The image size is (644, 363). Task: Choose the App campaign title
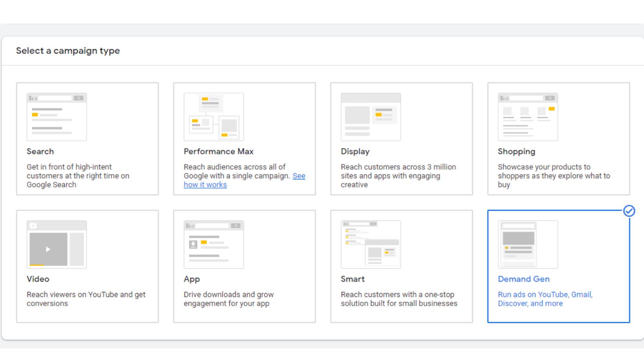pos(192,279)
